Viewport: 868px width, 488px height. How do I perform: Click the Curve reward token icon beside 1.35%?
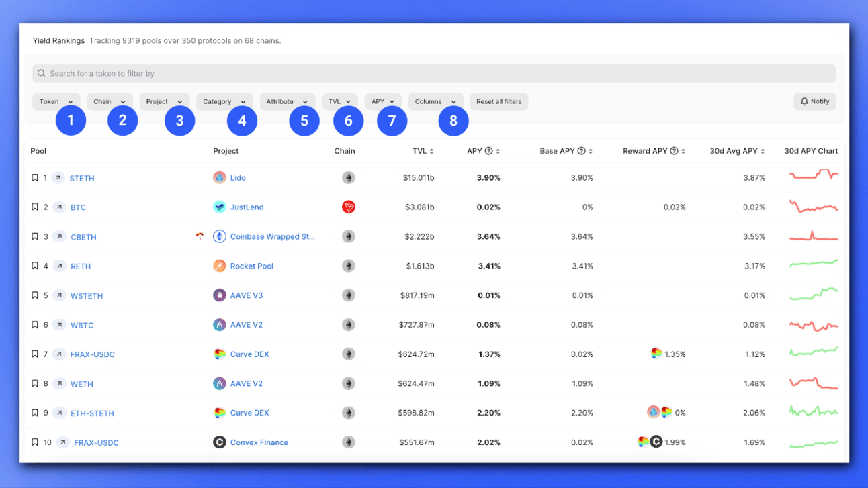(656, 354)
